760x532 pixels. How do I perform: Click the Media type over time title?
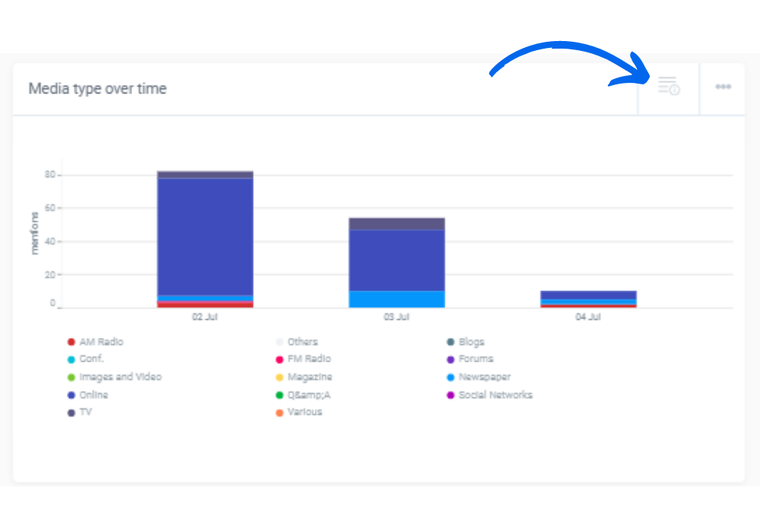[x=97, y=89]
